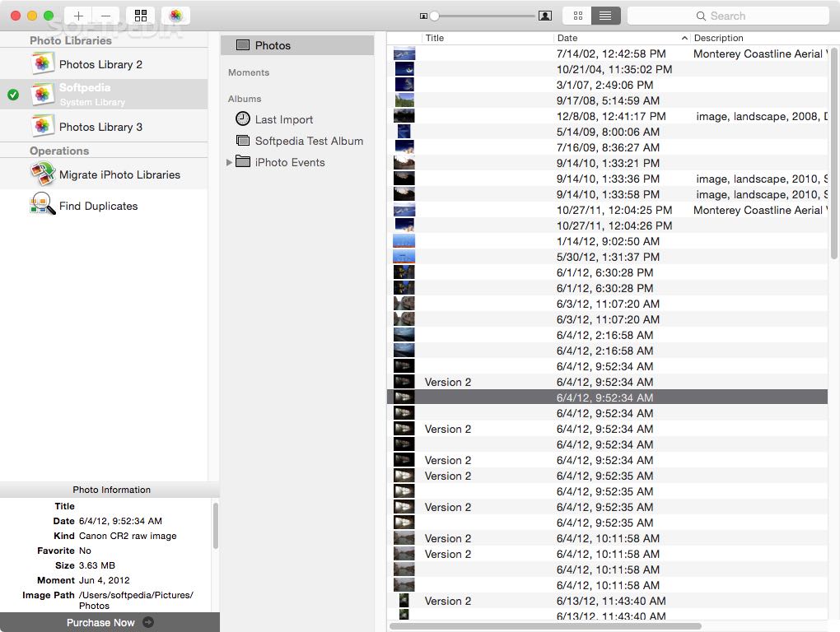This screenshot has height=632, width=840.
Task: Click the Search field
Action: (728, 16)
